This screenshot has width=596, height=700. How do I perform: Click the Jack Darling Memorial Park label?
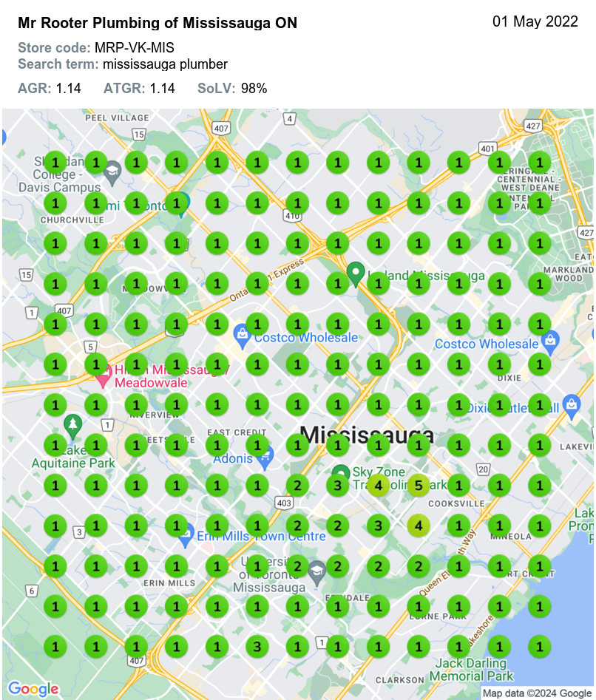click(472, 670)
